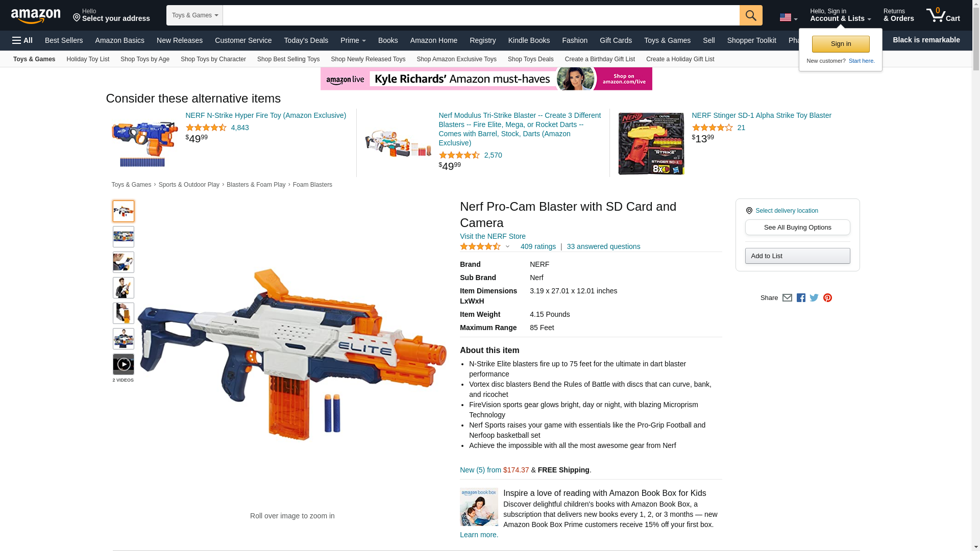Screen dimensions: 980x551
Task: Select Shop Toys by Age tab
Action: [x=145, y=59]
